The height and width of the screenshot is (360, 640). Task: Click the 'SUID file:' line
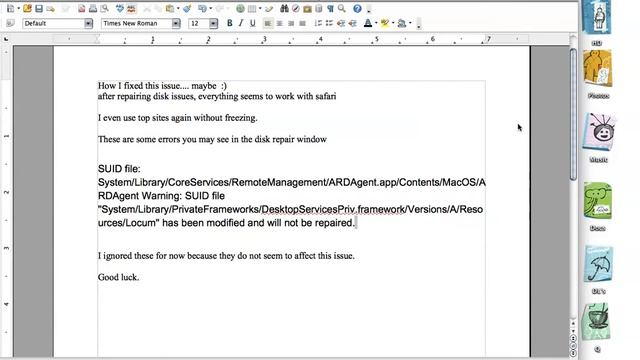tap(119, 169)
